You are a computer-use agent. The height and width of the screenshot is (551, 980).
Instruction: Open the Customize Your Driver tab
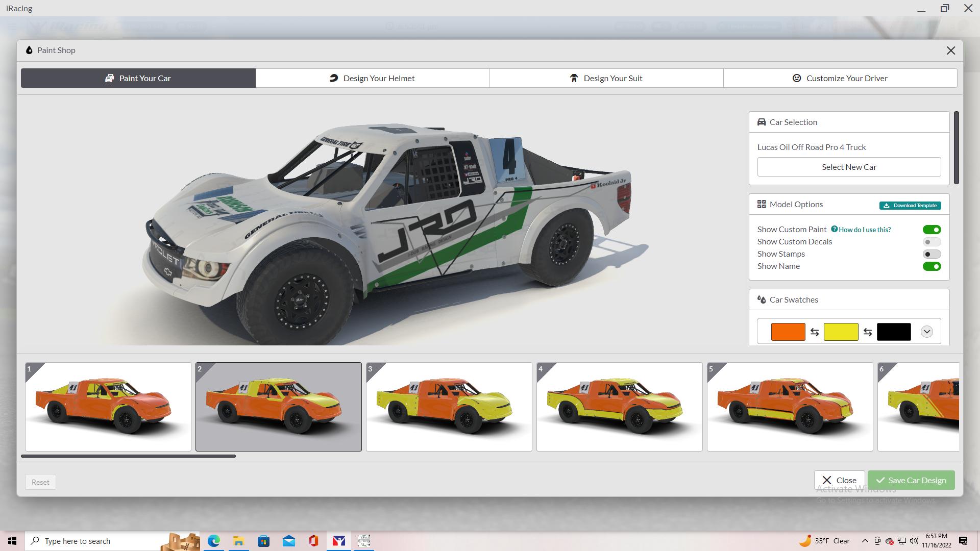click(x=840, y=78)
